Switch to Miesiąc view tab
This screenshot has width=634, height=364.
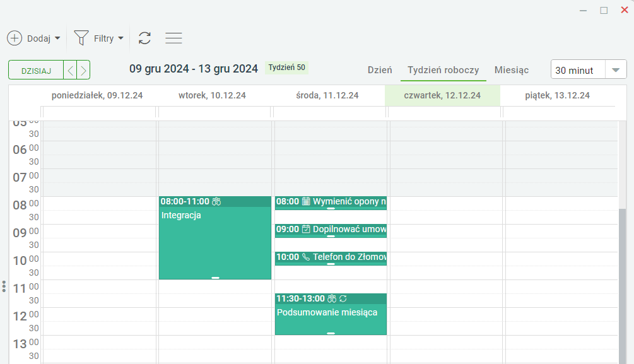point(512,70)
